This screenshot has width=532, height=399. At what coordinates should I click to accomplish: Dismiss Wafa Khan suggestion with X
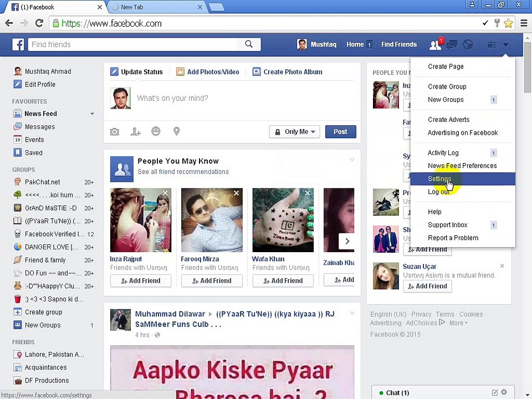coord(308,193)
